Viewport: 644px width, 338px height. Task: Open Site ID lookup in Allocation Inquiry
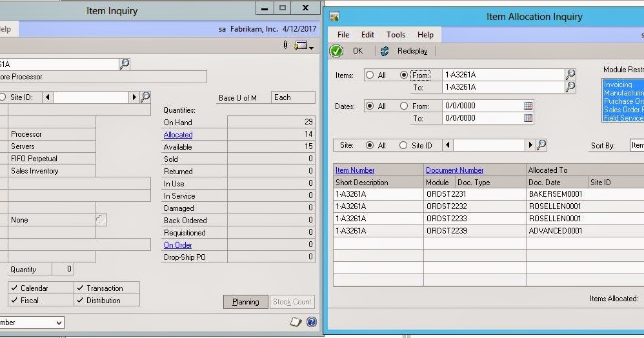pos(542,144)
